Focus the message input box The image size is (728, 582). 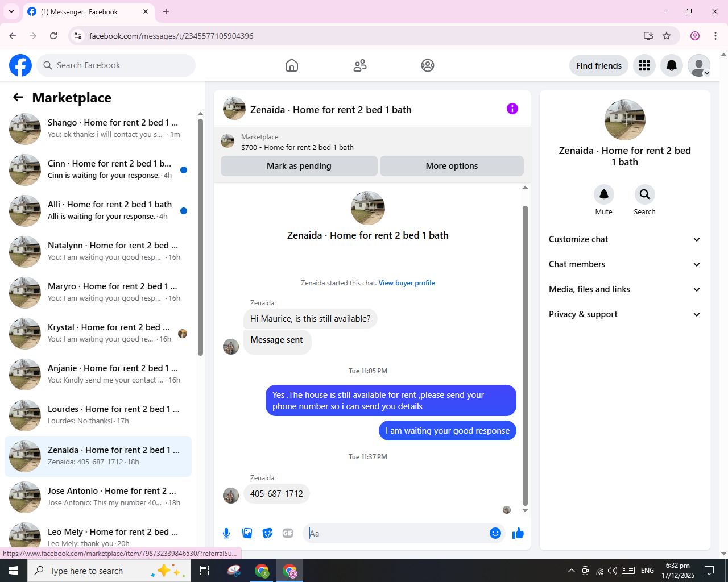click(x=397, y=533)
